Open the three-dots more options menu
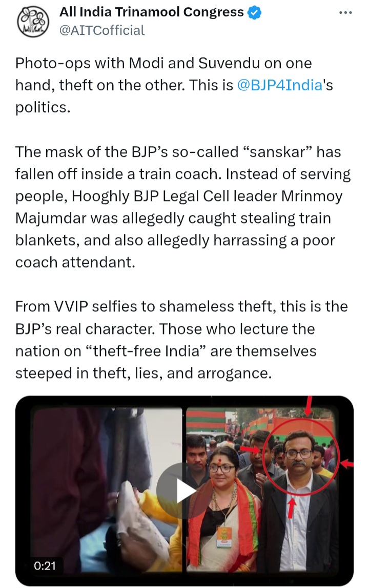This screenshot has height=588, width=369. pyautogui.click(x=345, y=13)
